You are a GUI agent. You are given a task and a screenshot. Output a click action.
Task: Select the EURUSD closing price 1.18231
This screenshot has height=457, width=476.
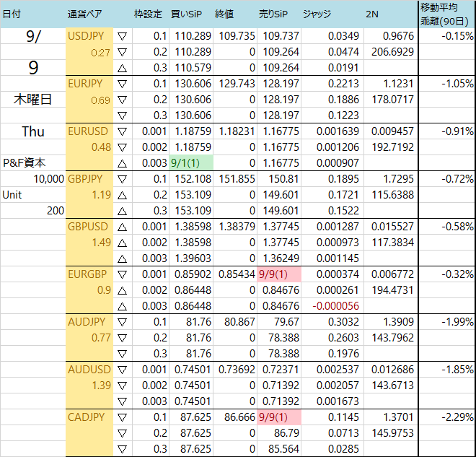(x=237, y=131)
